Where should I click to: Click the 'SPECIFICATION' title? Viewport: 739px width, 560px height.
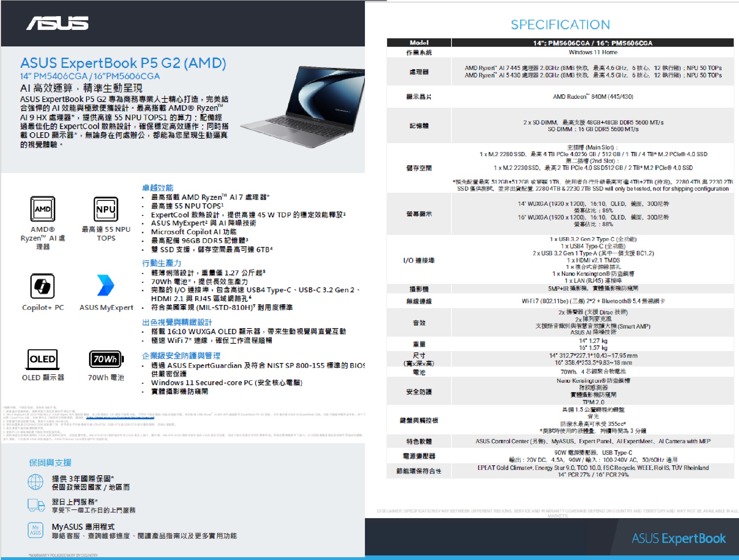point(561,25)
